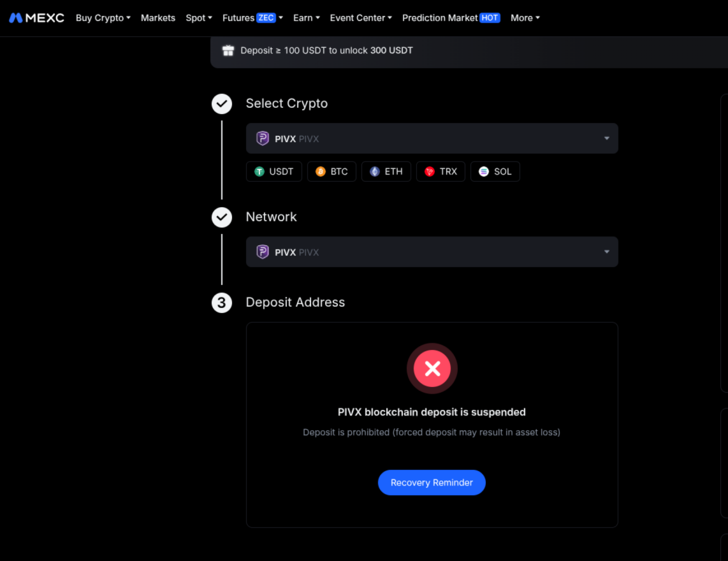Expand the More menu
Screen dimensions: 728x561
pyautogui.click(x=525, y=18)
